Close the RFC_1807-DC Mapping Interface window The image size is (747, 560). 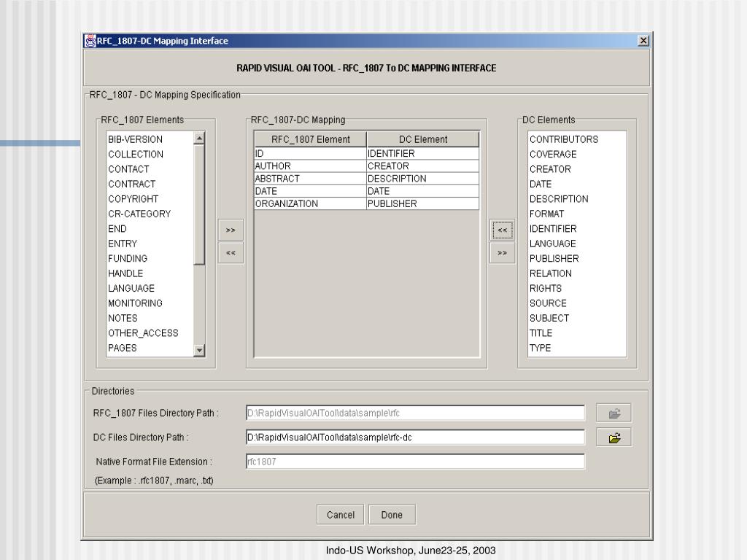point(643,41)
